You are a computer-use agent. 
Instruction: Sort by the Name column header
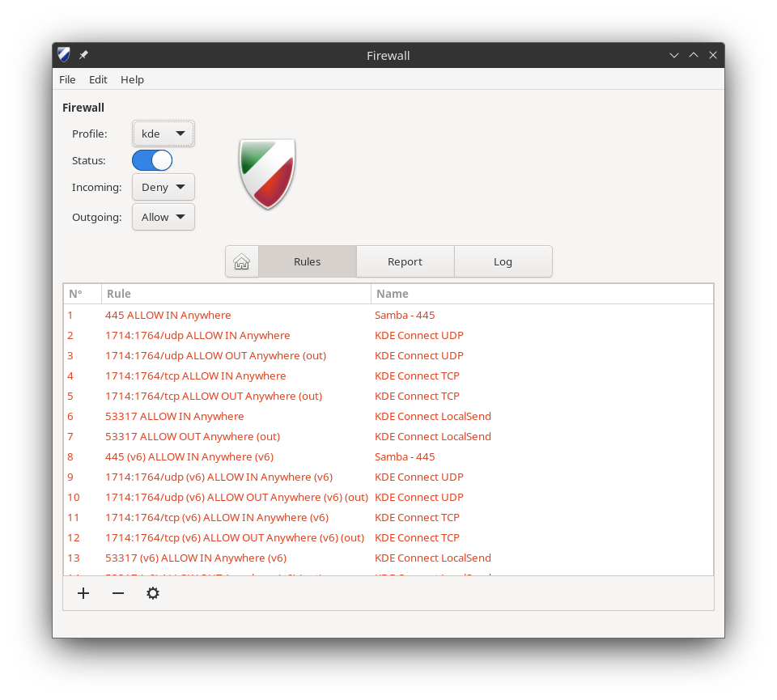coord(542,294)
